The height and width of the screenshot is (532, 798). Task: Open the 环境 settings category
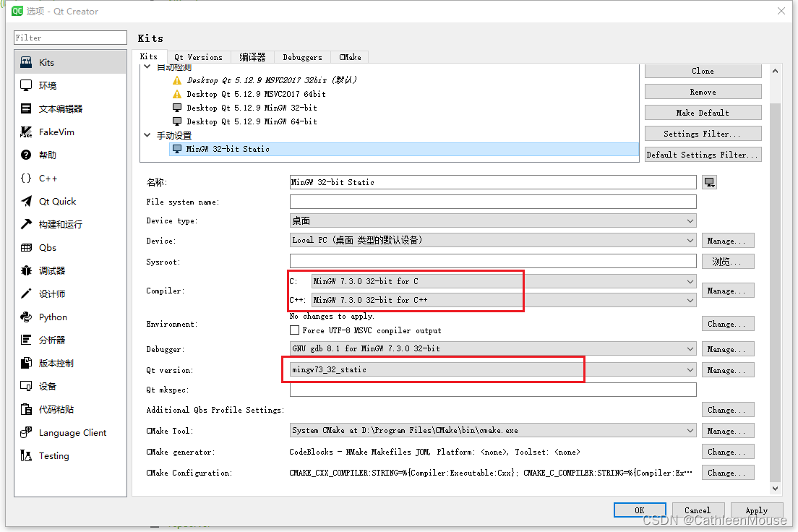[x=70, y=85]
